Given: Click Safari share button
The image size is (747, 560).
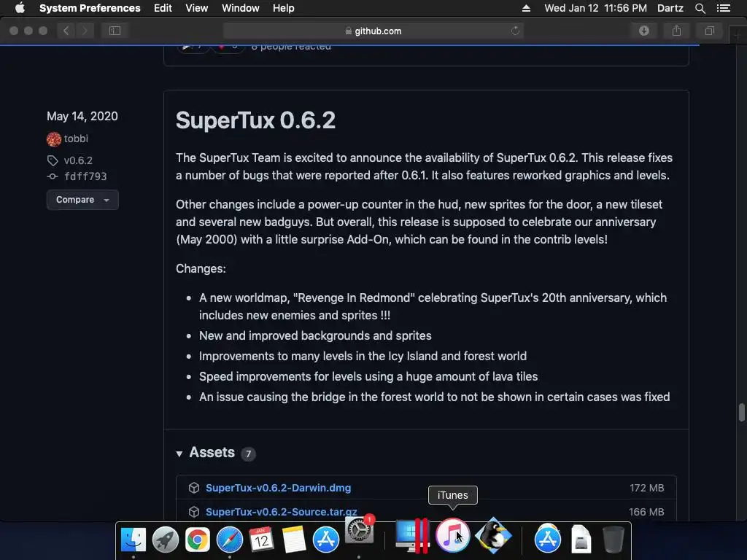Looking at the screenshot, I should [676, 31].
